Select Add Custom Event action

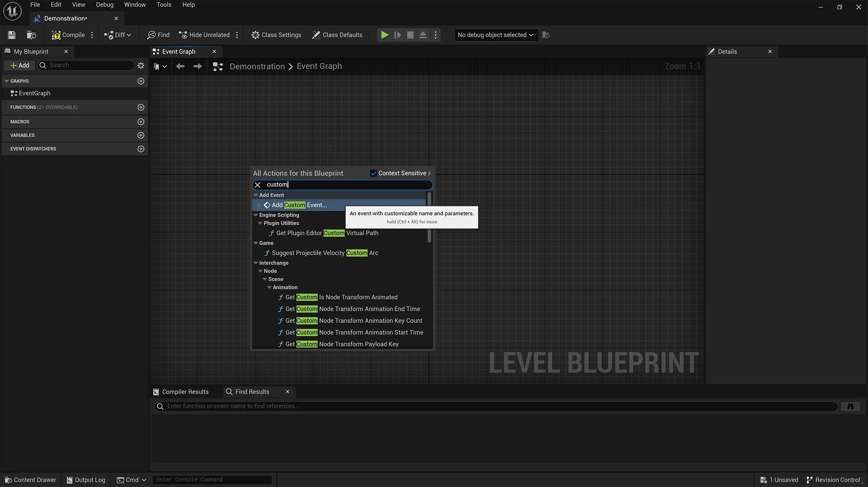point(299,205)
